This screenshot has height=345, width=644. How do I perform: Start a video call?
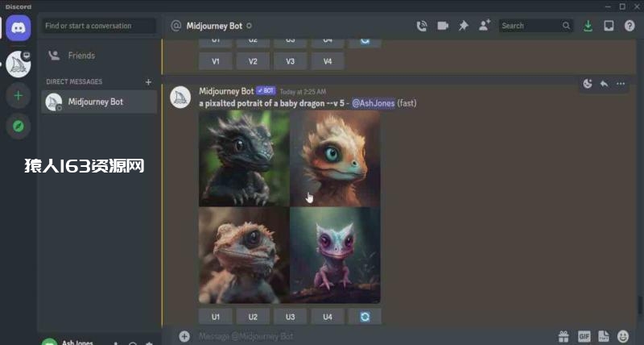tap(443, 26)
